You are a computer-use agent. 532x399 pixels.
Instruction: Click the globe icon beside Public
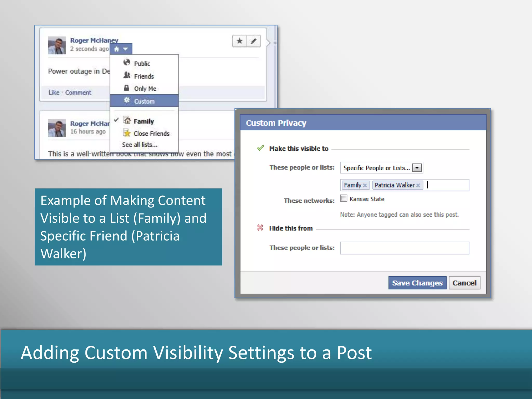127,62
